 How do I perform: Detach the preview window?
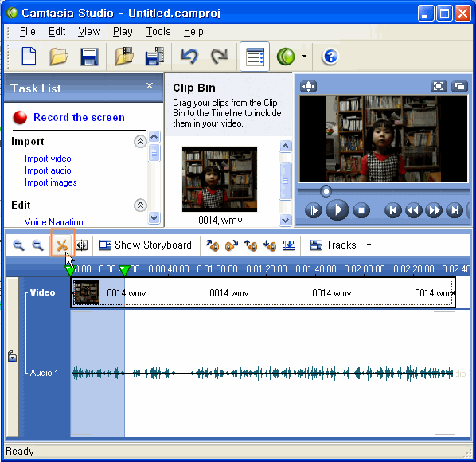pyautogui.click(x=459, y=87)
